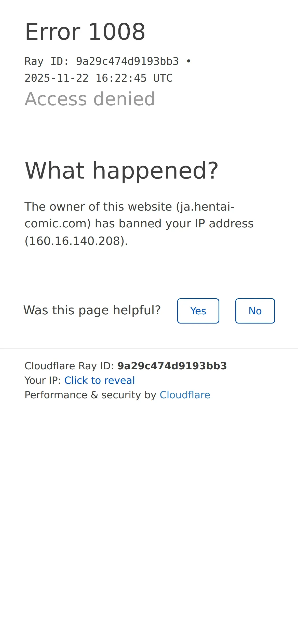Click the banned IP 160.16.140.208 text
The height and width of the screenshot is (644, 298).
pyautogui.click(x=75, y=241)
